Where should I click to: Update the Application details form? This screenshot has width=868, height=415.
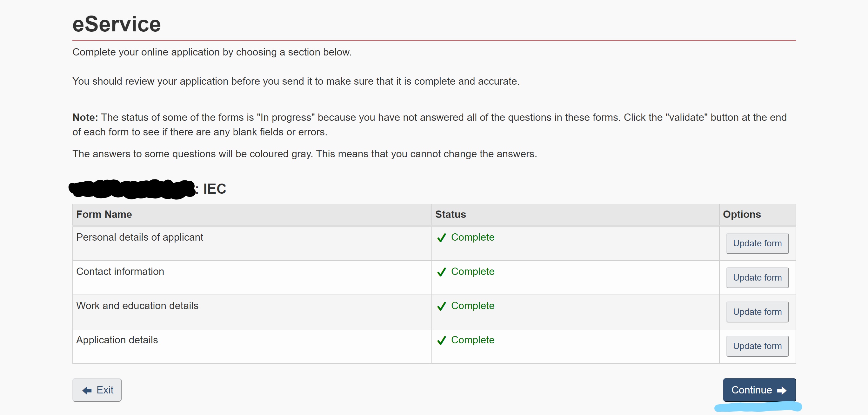(757, 346)
